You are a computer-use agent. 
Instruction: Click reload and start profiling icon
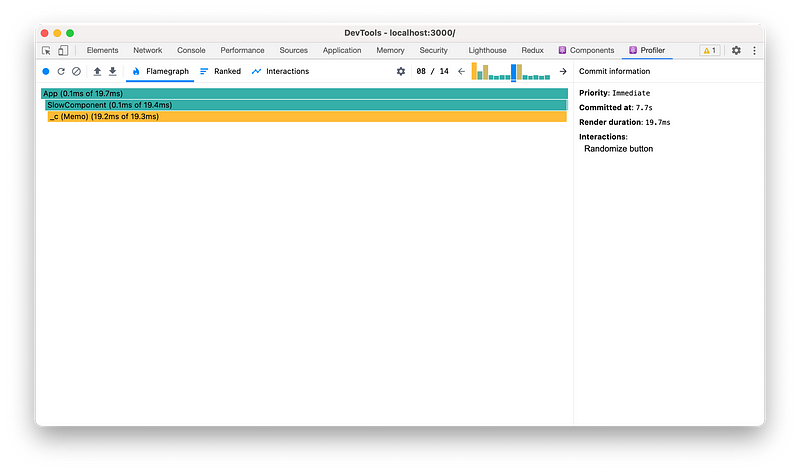pyautogui.click(x=61, y=72)
